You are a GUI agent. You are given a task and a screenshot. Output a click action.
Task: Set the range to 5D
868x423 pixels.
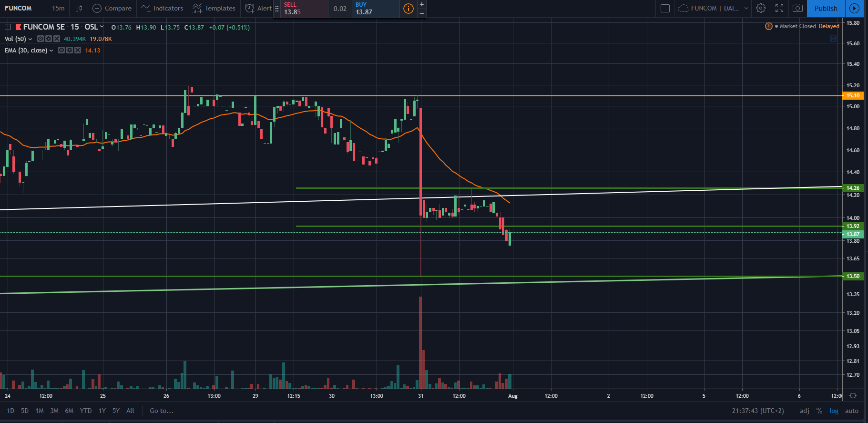pos(25,411)
